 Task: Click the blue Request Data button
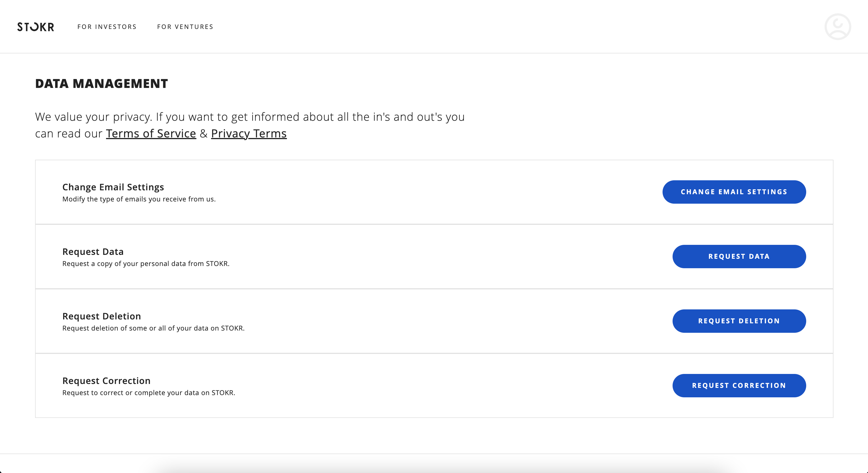point(739,256)
